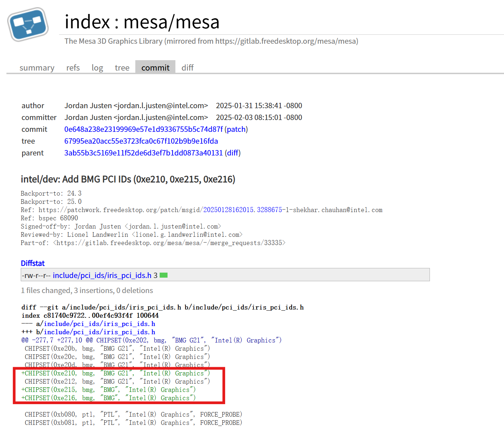This screenshot has height=441, width=504.
Task: Click the Signed-off-by Jordan Justen line
Action: pos(121,226)
